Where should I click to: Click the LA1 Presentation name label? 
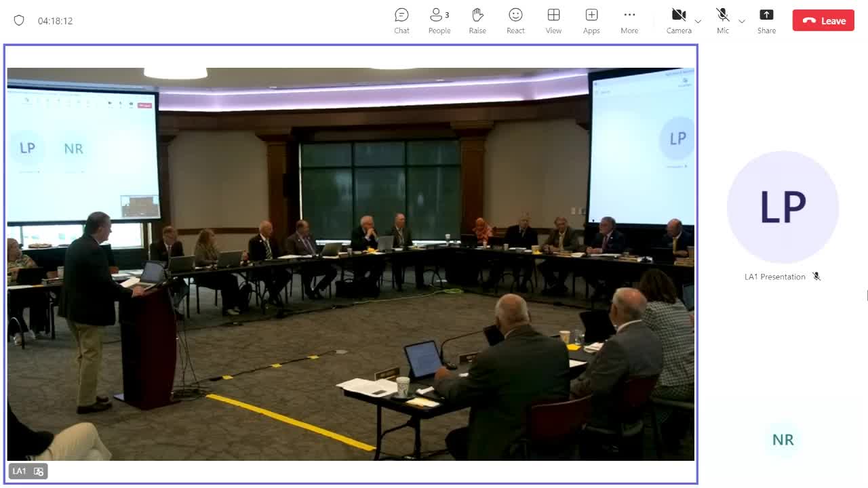pyautogui.click(x=775, y=277)
